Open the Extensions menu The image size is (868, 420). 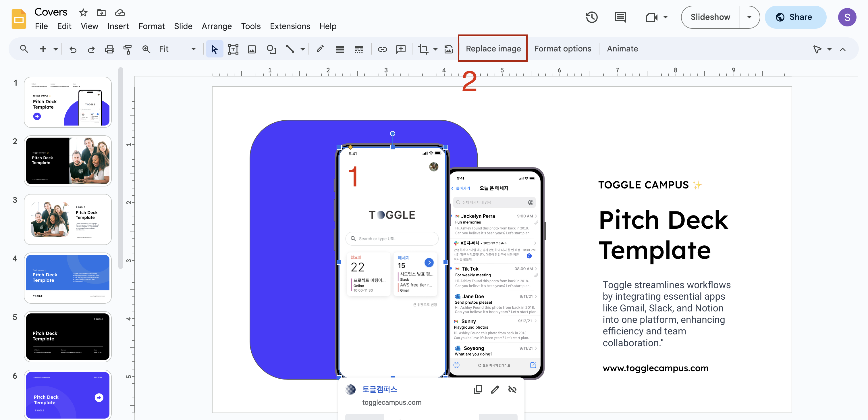290,26
